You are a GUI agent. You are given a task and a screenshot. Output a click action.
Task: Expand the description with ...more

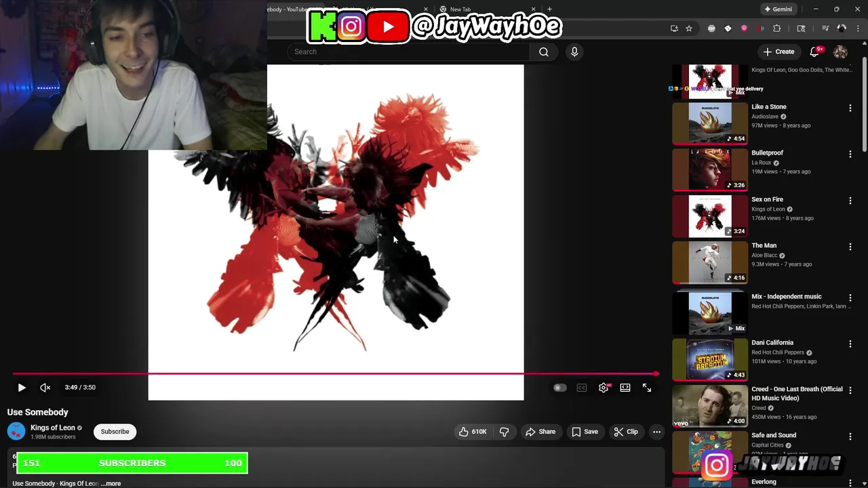(x=111, y=483)
